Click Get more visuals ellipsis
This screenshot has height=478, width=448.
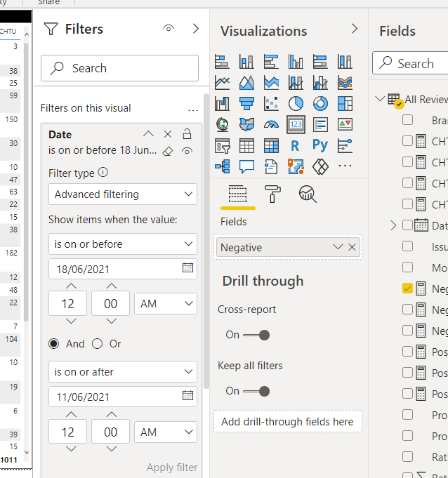[x=345, y=166]
